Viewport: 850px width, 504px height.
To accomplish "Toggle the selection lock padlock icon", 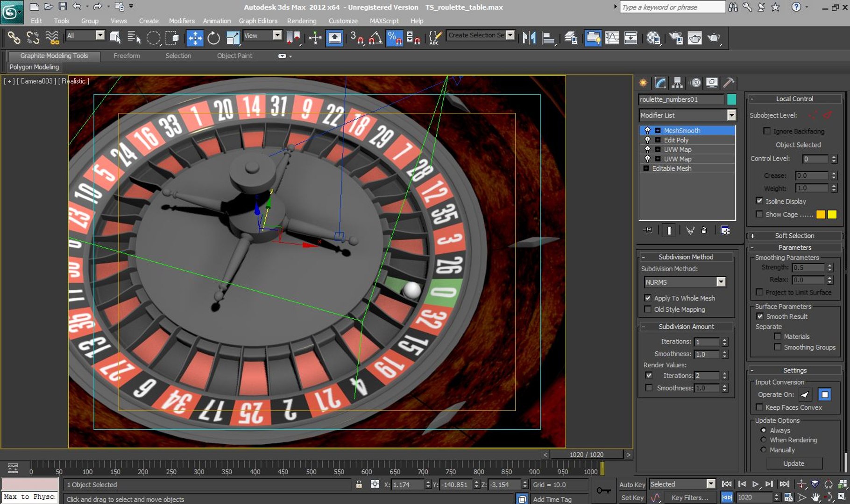I will coord(359,484).
